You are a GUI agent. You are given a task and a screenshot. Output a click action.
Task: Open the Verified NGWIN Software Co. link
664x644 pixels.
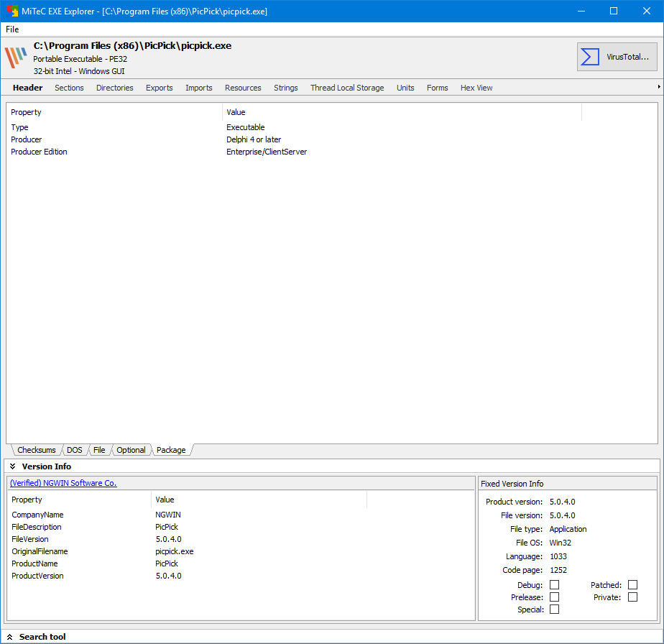[x=63, y=483]
